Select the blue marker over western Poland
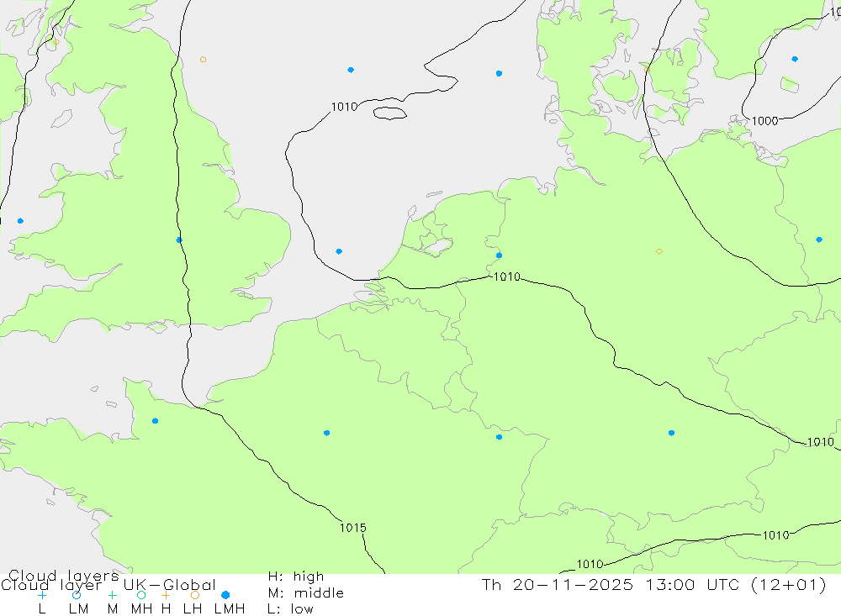The image size is (841, 616). (819, 240)
